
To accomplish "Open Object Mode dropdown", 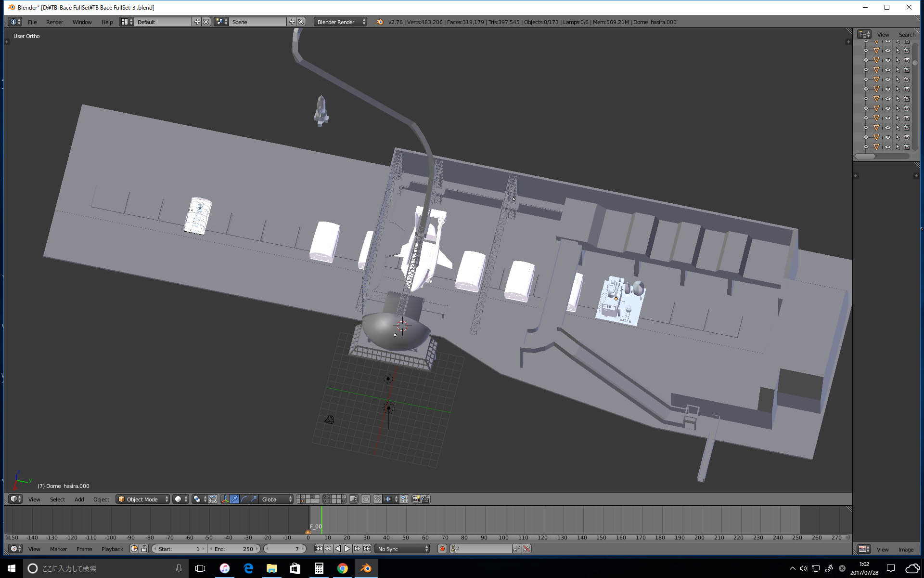I will (143, 499).
